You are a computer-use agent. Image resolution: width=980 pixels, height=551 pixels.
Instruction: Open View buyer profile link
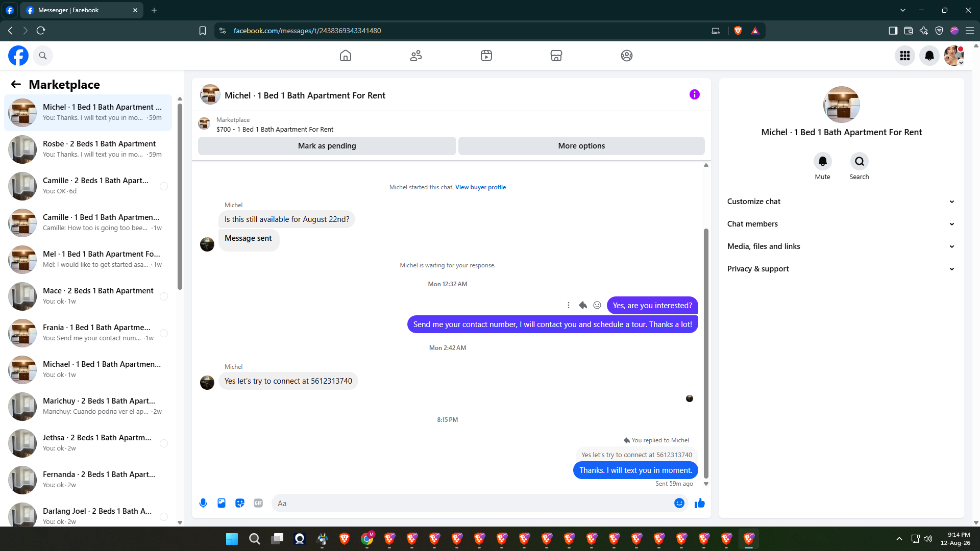[x=480, y=187]
